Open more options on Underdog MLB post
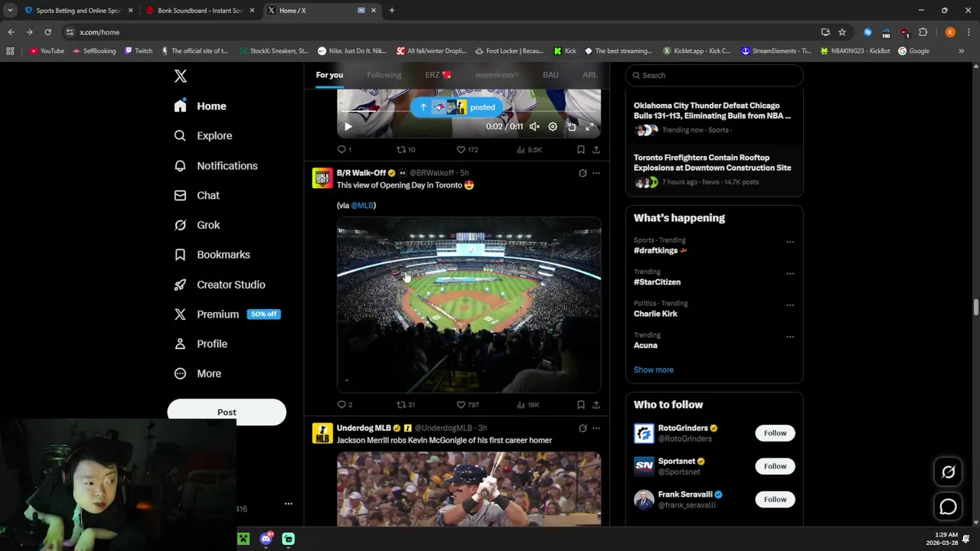Screen dimensions: 980x551 pyautogui.click(x=596, y=428)
